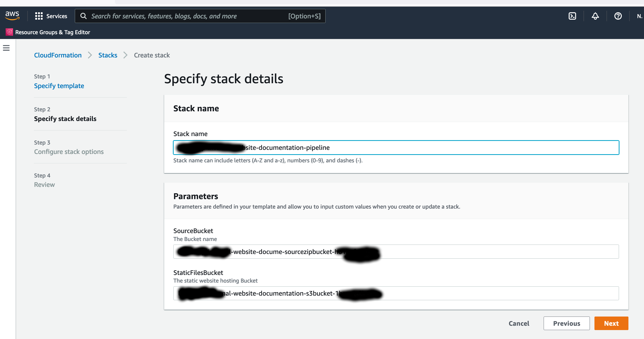Click the Resource Groups & Tag Editor icon

(9, 32)
